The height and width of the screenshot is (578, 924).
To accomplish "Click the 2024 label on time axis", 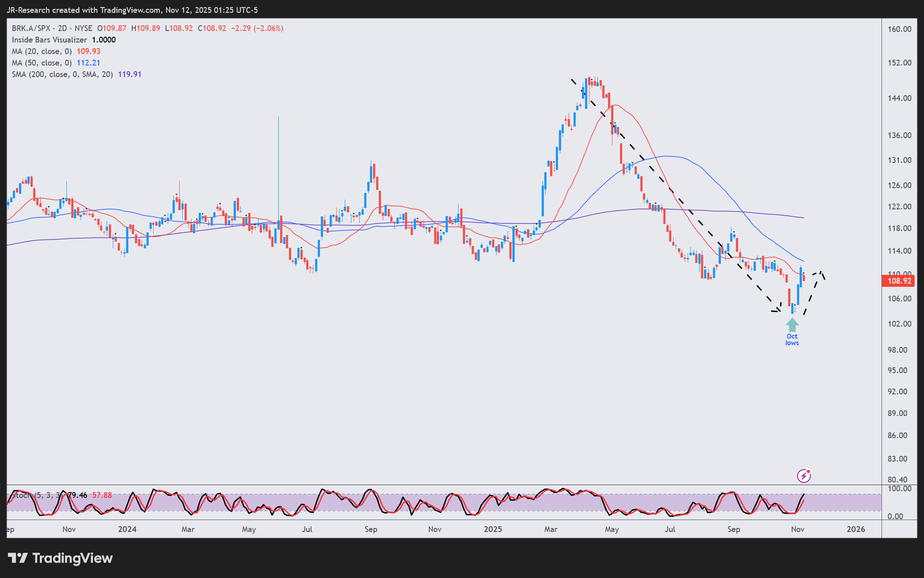I will point(127,529).
